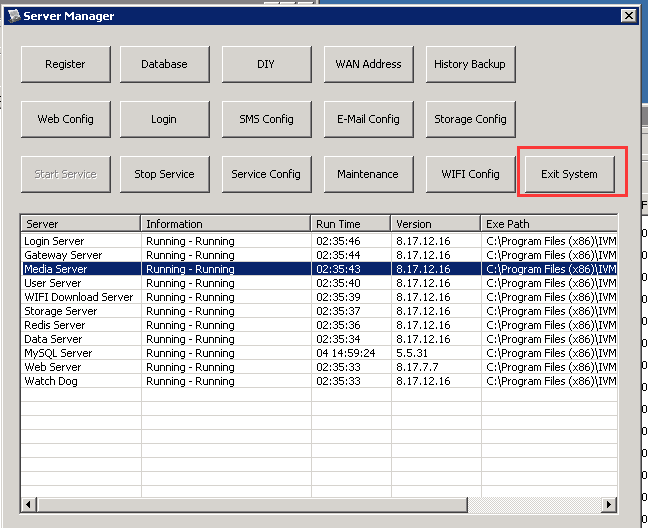
Task: Select the MySQL Server row
Action: click(319, 353)
